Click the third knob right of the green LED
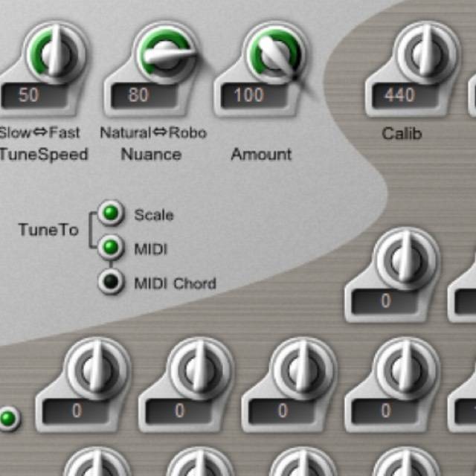Screen dimensions: 476x476 point(303,370)
